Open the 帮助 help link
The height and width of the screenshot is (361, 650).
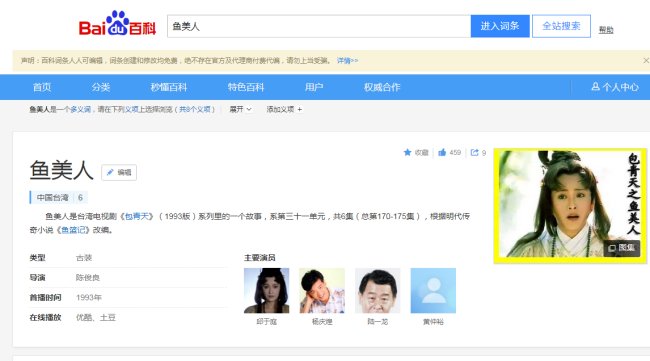point(606,29)
